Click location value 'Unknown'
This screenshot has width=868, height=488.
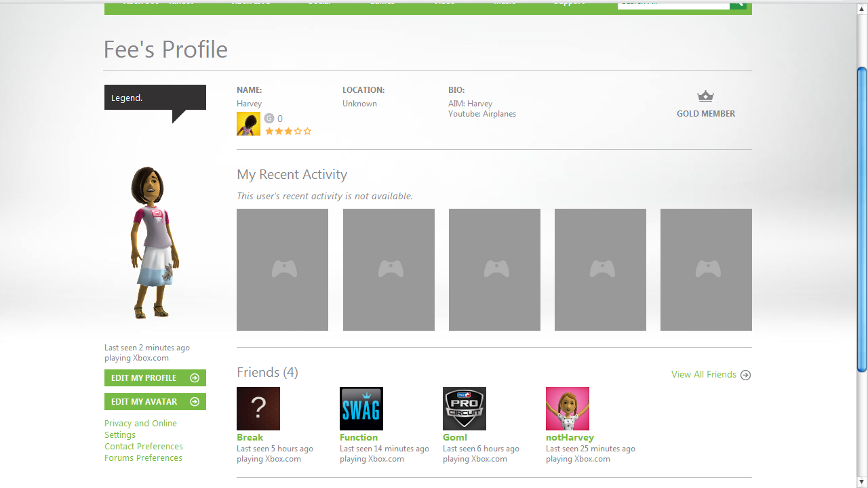pyautogui.click(x=359, y=104)
